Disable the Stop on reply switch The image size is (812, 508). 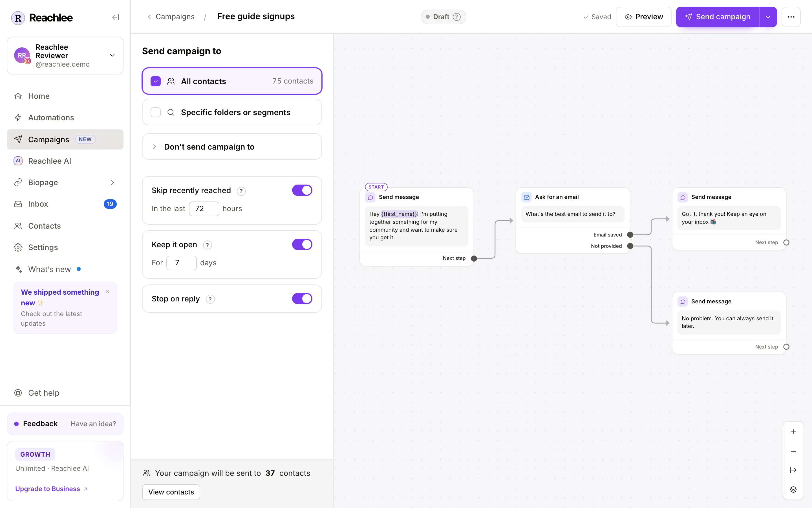302,299
